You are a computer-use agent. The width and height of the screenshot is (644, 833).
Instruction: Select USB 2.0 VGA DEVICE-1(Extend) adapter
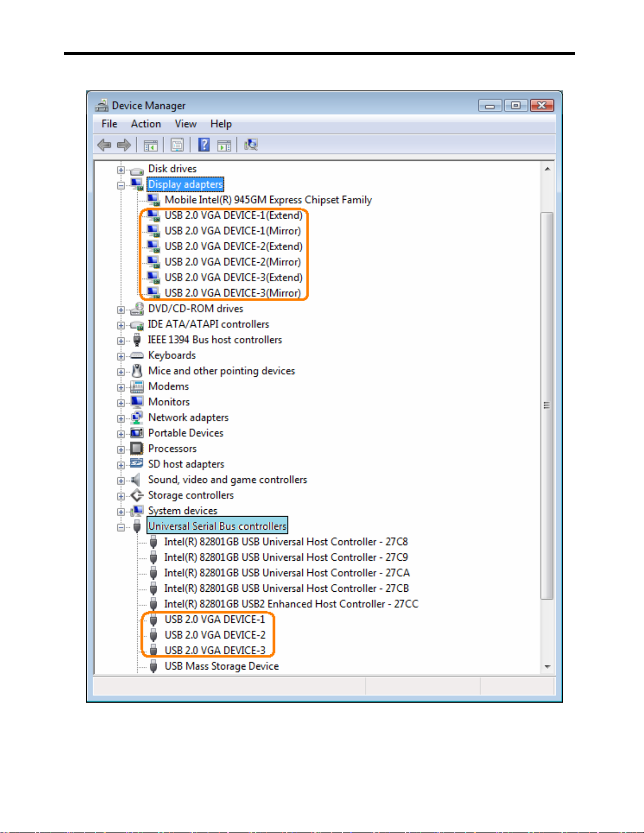click(x=233, y=215)
